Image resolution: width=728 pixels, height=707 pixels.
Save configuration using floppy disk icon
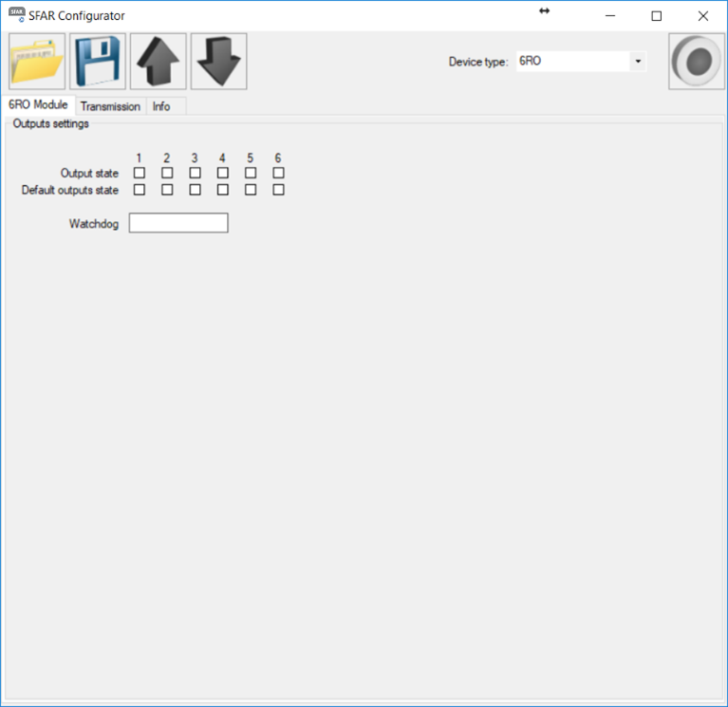click(x=98, y=62)
